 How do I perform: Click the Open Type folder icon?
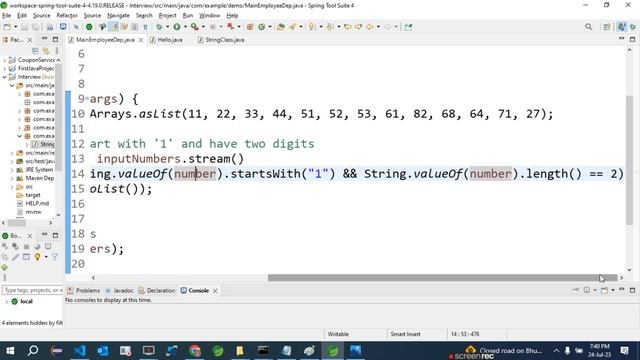pyautogui.click(x=281, y=27)
